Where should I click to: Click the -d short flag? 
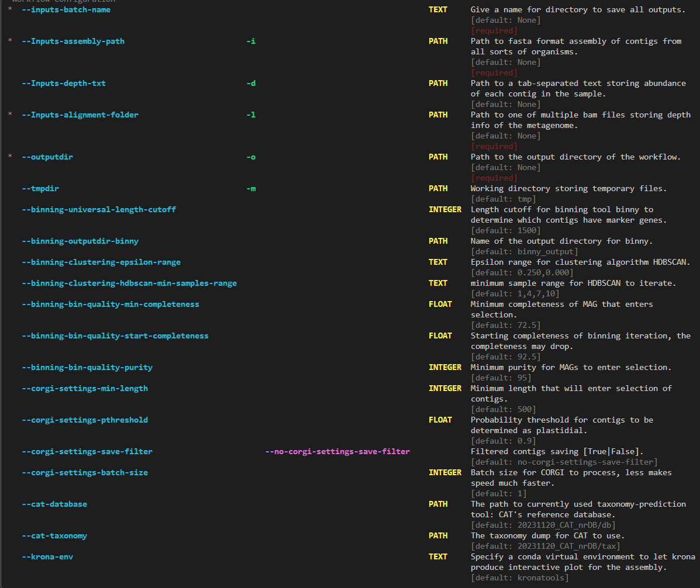click(x=251, y=84)
